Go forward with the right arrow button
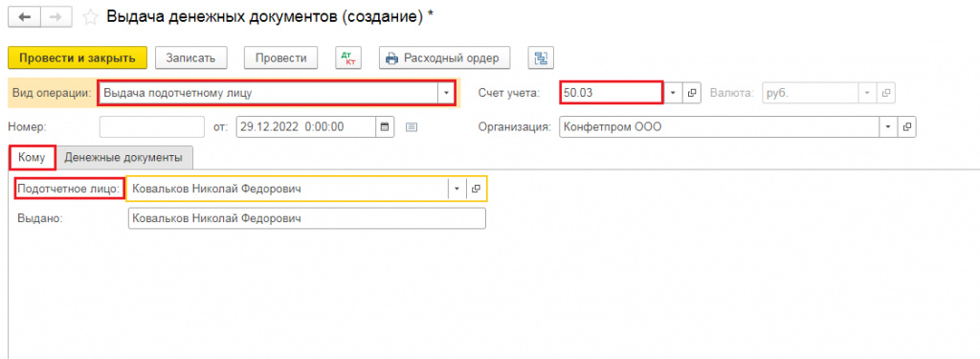The width and height of the screenshot is (980, 359). pos(56,17)
